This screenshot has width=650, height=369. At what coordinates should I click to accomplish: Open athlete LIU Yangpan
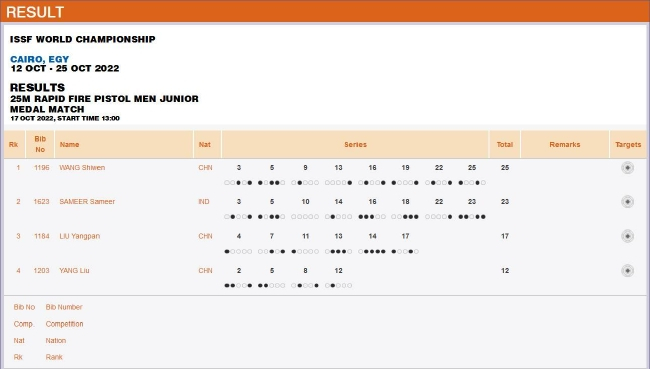[x=80, y=236]
